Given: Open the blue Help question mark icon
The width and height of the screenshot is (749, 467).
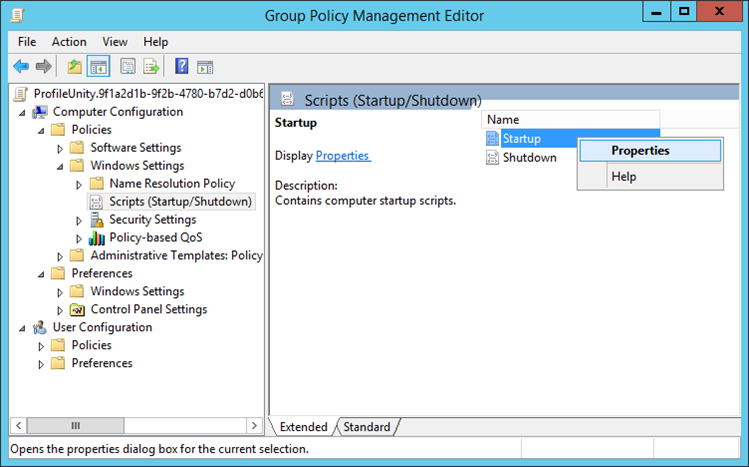Looking at the screenshot, I should point(181,67).
